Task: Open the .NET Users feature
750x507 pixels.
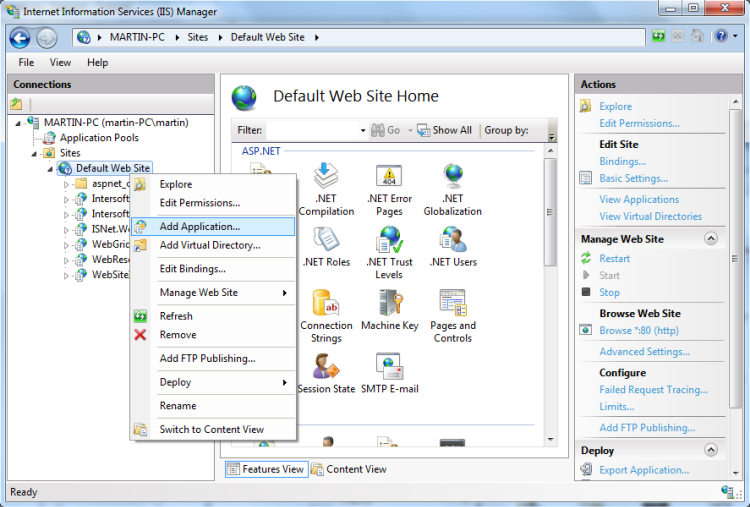Action: (x=452, y=240)
